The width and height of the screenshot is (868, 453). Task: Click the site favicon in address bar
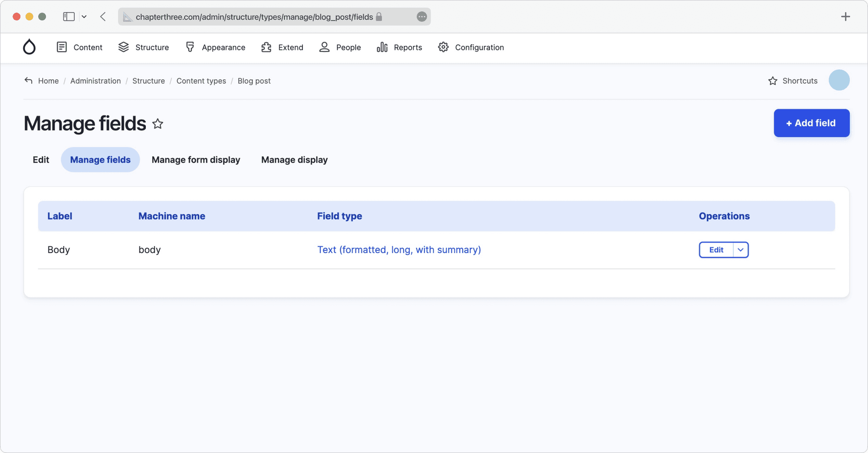[x=127, y=16]
